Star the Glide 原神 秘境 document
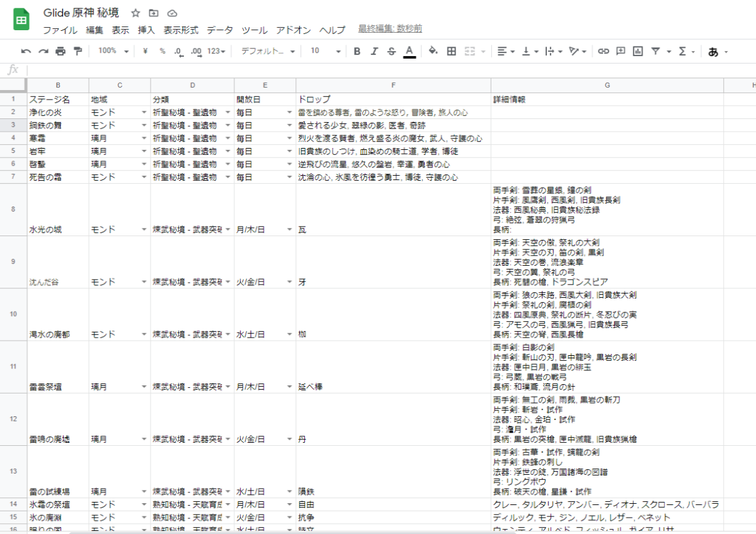The width and height of the screenshot is (756, 534). (x=135, y=13)
